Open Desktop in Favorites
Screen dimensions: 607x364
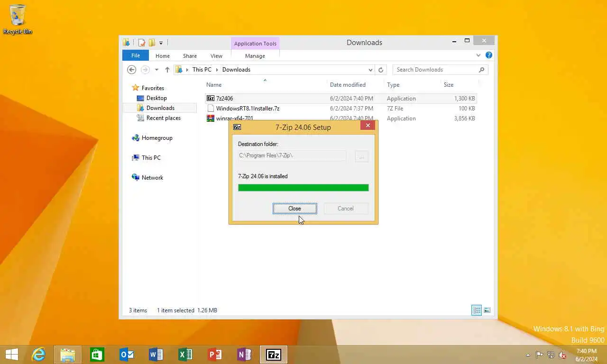click(x=156, y=98)
